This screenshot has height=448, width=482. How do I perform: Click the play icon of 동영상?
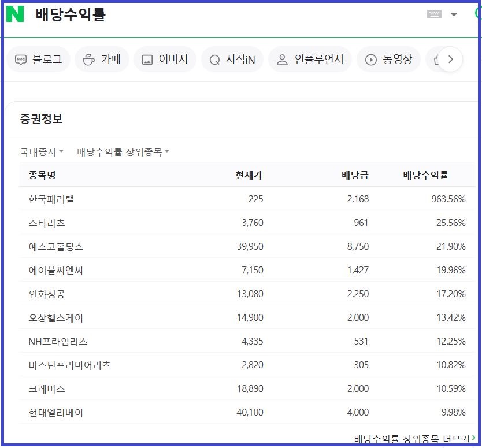tap(370, 60)
